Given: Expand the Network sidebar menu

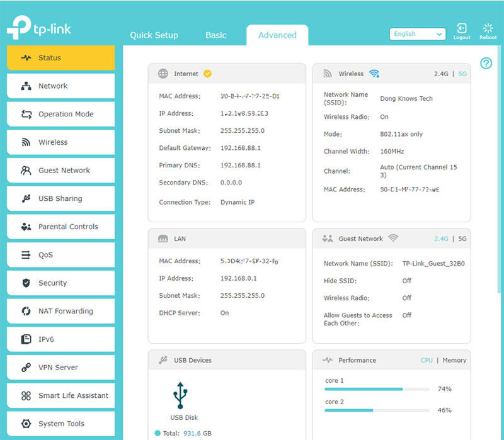Looking at the screenshot, I should point(60,86).
